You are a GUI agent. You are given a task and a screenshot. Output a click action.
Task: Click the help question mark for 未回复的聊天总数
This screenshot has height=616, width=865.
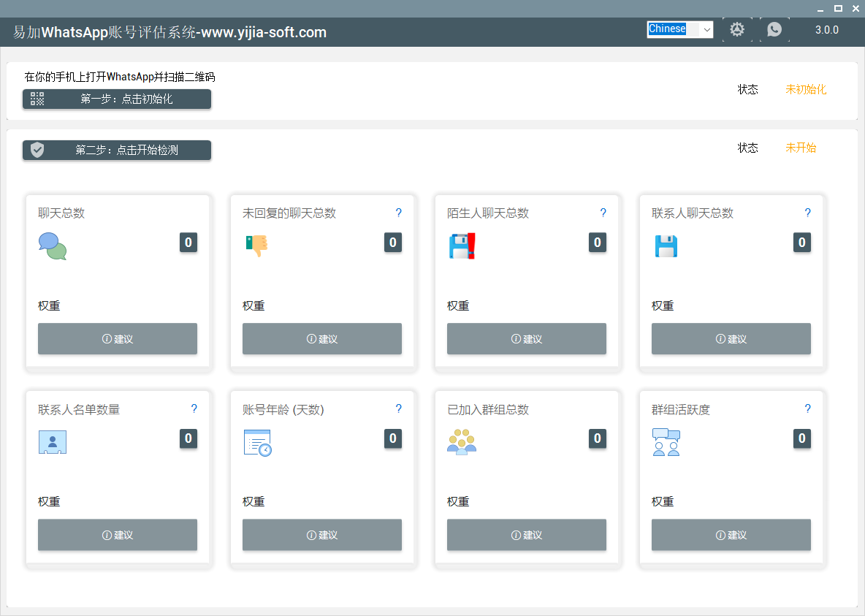pos(398,213)
